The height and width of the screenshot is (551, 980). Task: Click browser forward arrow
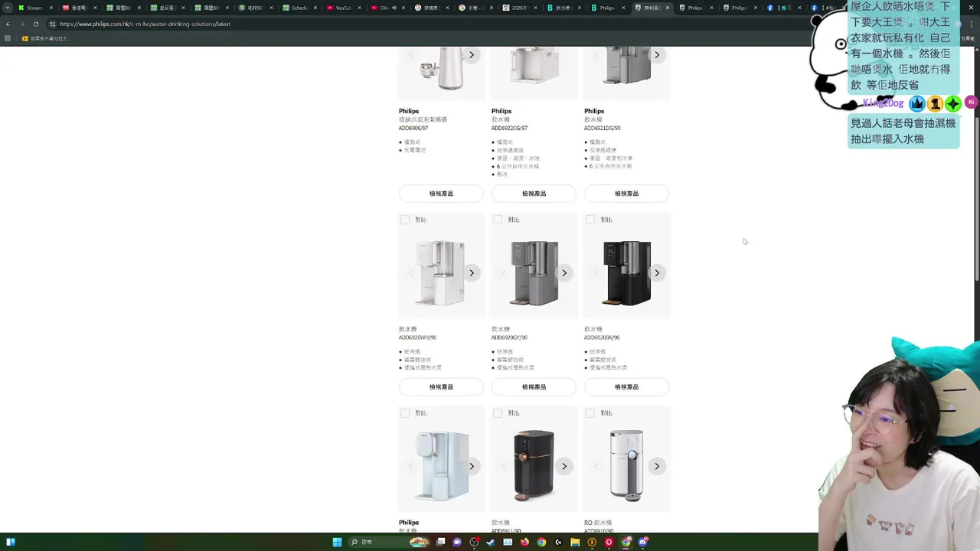21,24
